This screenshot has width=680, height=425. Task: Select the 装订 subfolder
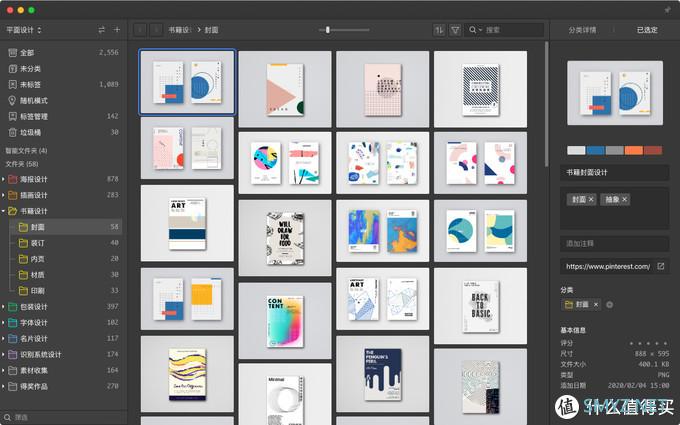pos(66,243)
